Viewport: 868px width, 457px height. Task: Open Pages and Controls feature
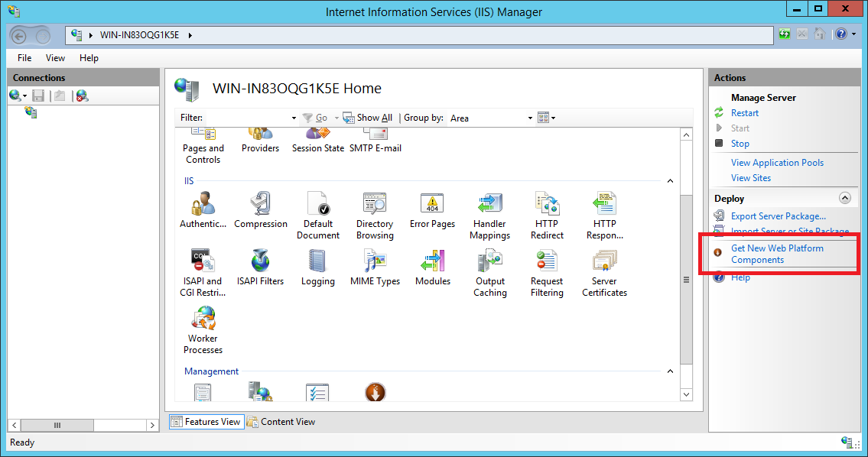pos(203,147)
